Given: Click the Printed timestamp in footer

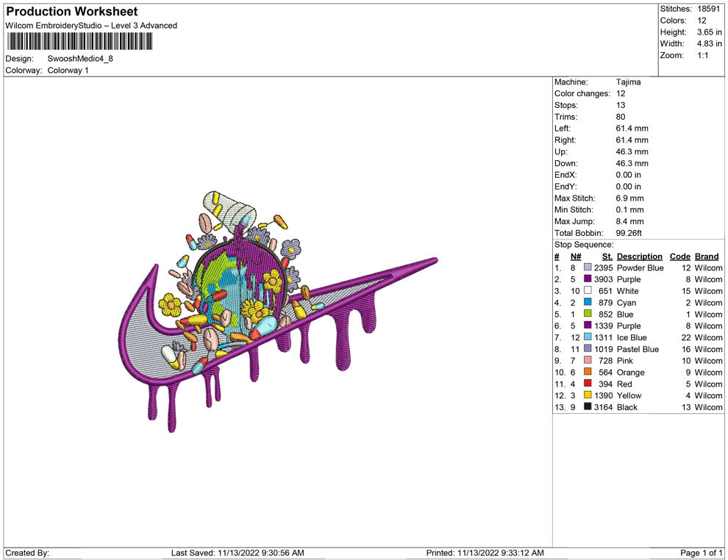Looking at the screenshot, I should pyautogui.click(x=485, y=553).
